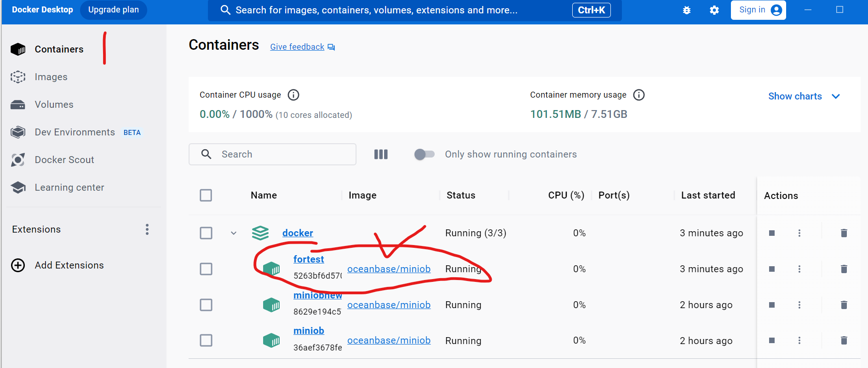Click the fortest container cube icon
Viewport: 868px width, 368px height.
(271, 269)
